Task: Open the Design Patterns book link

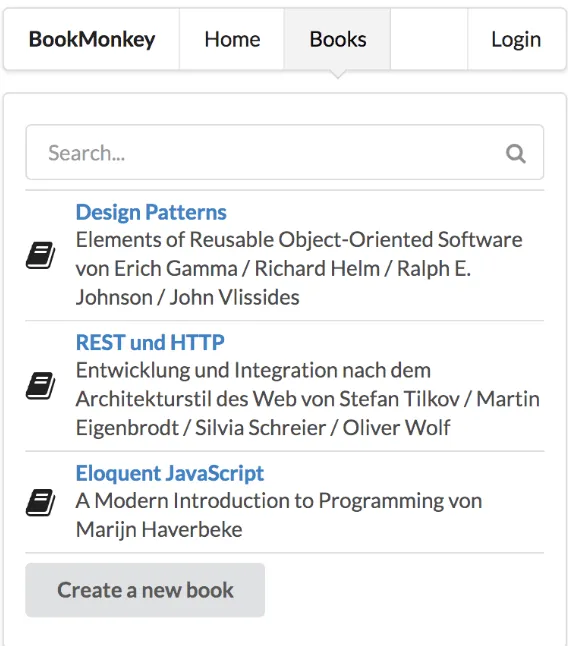Action: click(x=151, y=212)
